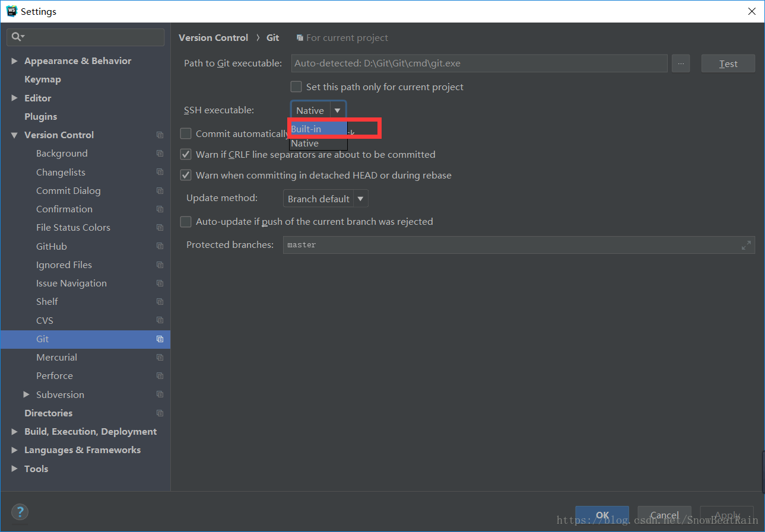Screen dimensions: 765x532
Task: Collapse the Version Control section
Action: [14, 135]
